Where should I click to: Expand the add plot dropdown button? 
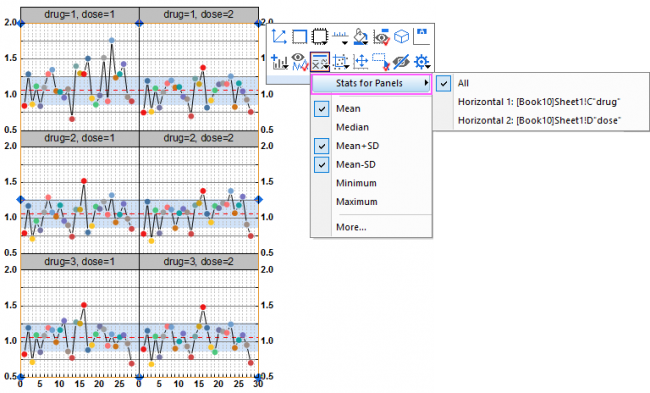280,62
